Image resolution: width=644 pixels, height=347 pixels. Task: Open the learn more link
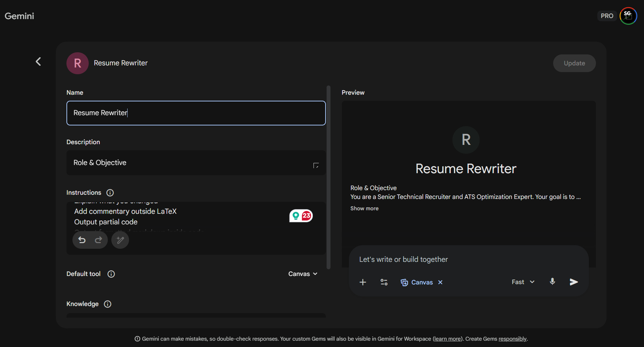[x=447, y=339]
